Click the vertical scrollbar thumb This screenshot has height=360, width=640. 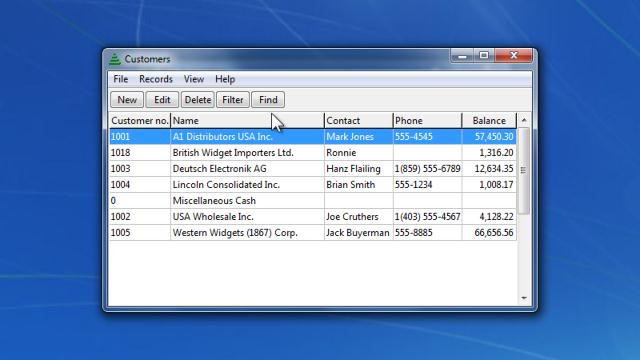(x=524, y=171)
